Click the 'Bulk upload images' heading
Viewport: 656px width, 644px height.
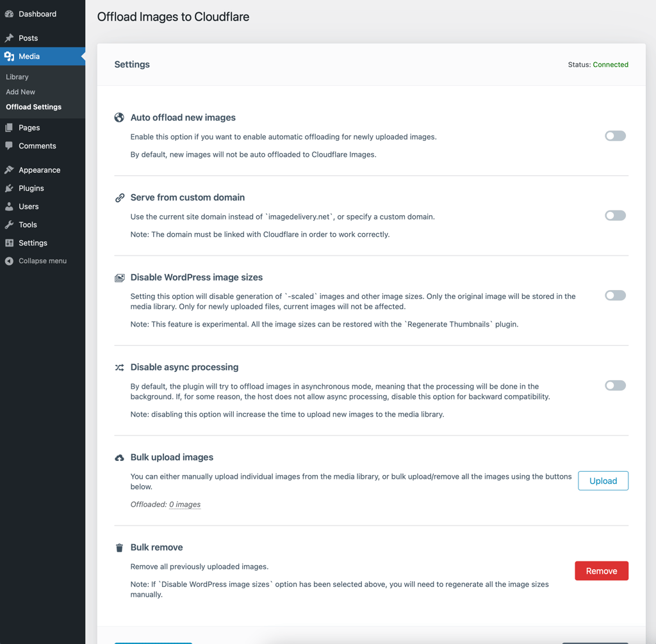click(172, 457)
